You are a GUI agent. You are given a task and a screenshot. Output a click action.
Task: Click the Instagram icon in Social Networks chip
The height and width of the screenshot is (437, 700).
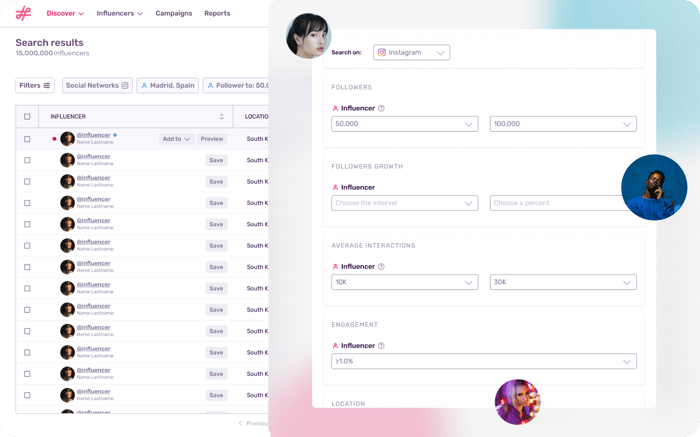click(x=125, y=86)
